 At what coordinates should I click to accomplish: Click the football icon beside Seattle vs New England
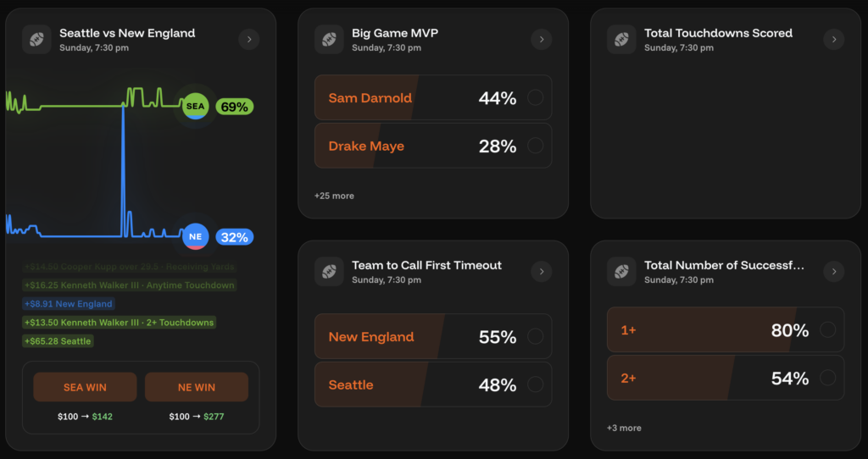37,39
